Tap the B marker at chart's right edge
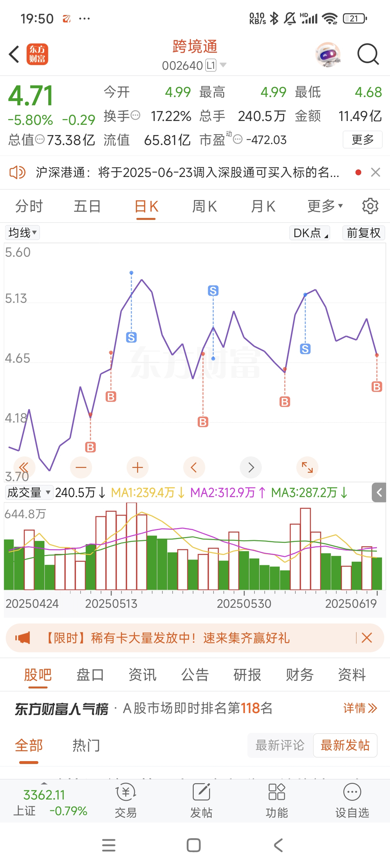390x868 pixels. (x=377, y=387)
